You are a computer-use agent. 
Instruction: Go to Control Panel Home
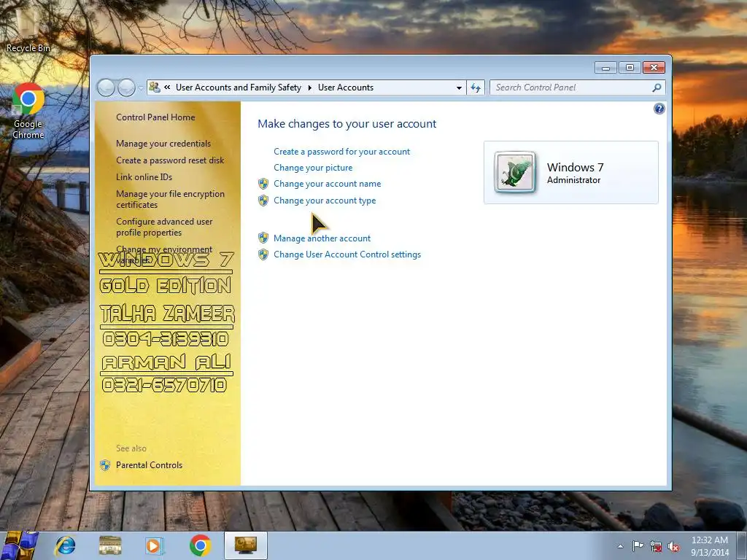tap(155, 117)
